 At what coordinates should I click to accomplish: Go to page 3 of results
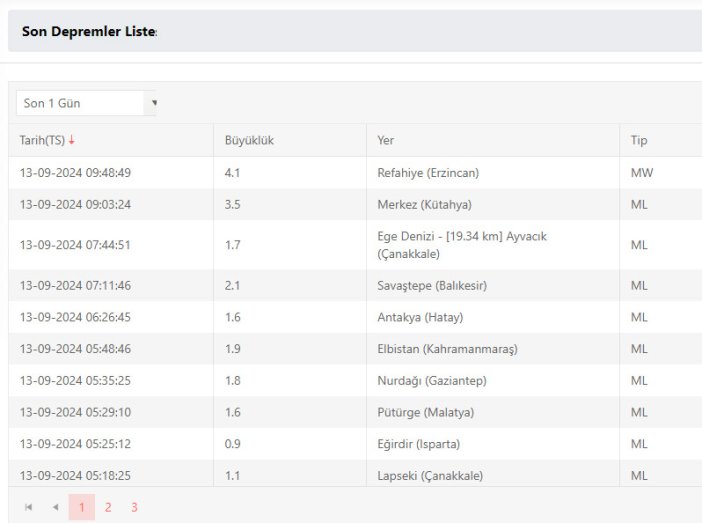click(x=134, y=507)
